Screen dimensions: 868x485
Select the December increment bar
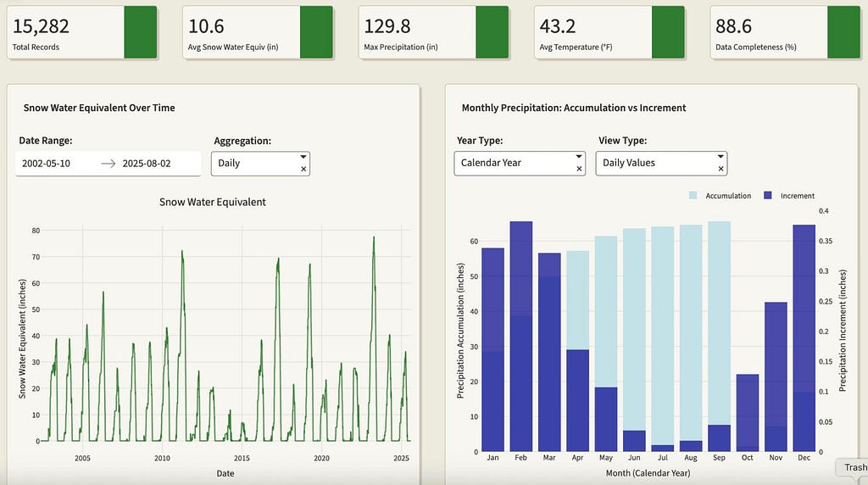[804, 338]
